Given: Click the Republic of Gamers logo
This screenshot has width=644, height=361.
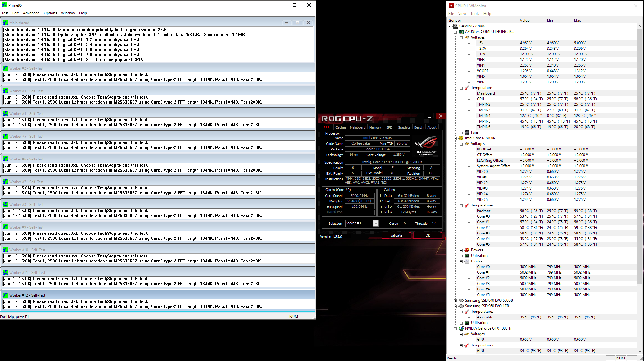Looking at the screenshot, I should coord(425,146).
